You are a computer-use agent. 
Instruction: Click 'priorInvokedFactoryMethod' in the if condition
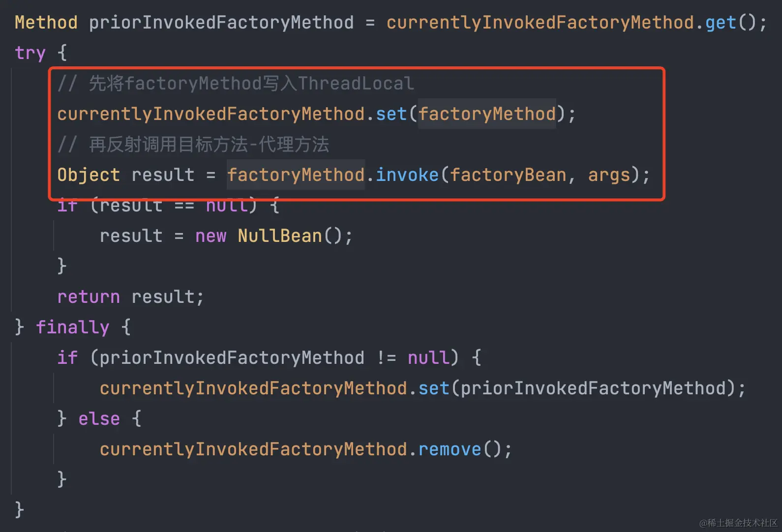[x=232, y=358]
